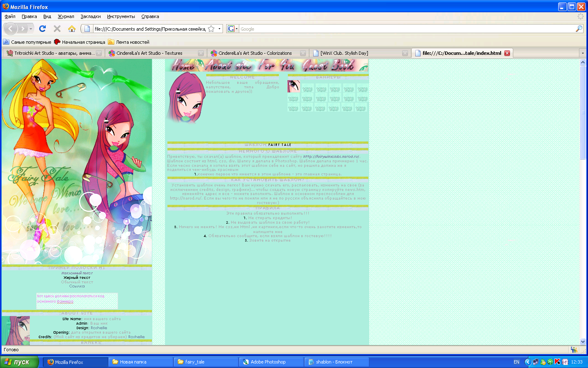Screen dimensions: 588x368
Task: Open the Закладки menu
Action: (91, 16)
